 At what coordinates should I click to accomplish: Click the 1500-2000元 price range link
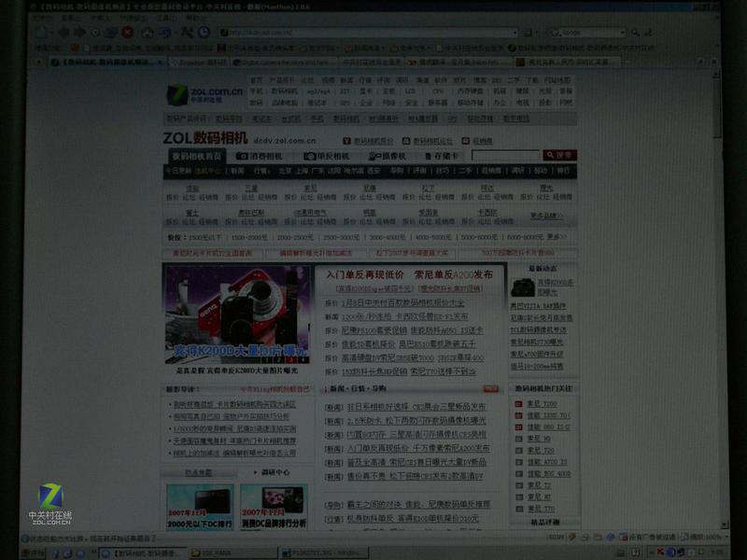pos(249,237)
